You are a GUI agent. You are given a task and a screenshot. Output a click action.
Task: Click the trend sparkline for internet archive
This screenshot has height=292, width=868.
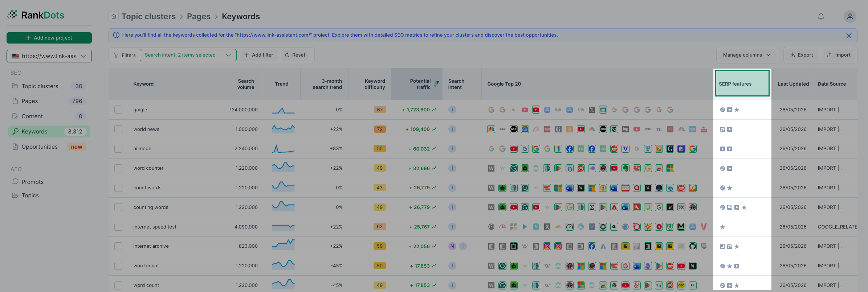(x=283, y=245)
